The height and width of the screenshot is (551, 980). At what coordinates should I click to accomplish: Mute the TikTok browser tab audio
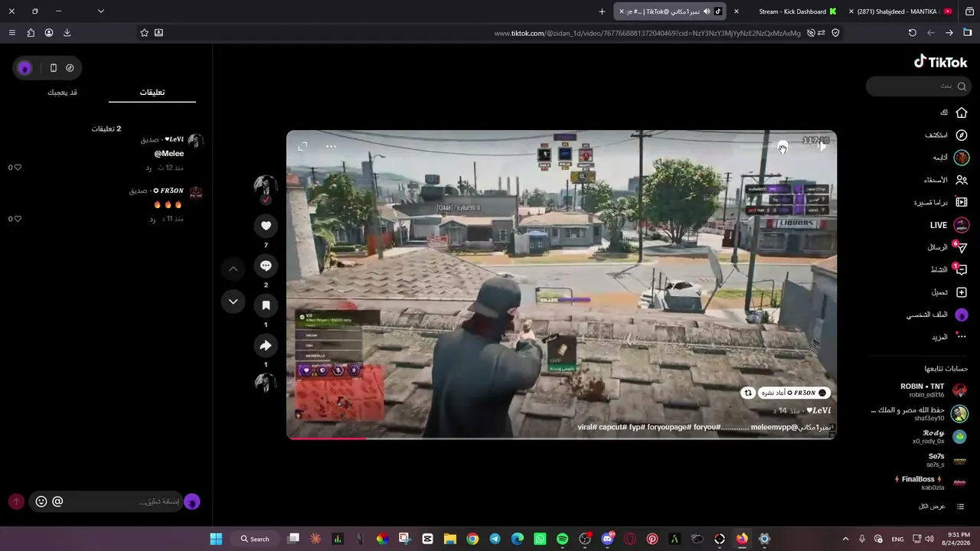[707, 11]
